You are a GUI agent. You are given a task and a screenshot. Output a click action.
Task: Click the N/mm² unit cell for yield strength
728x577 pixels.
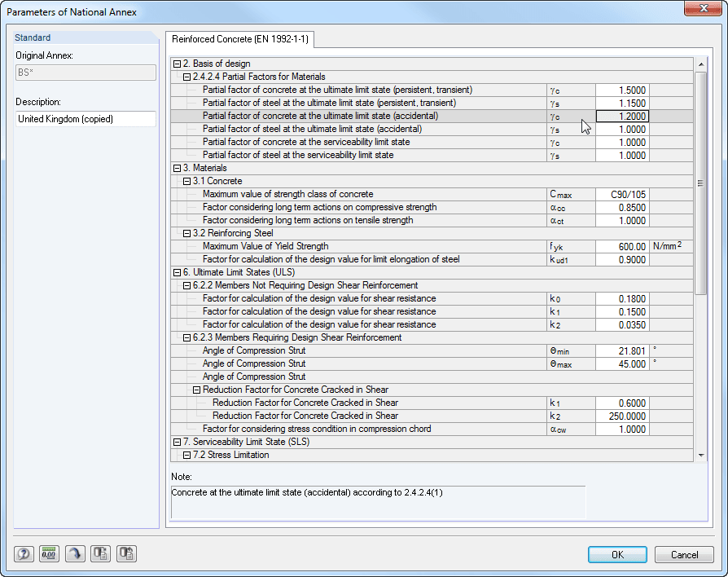tap(671, 246)
